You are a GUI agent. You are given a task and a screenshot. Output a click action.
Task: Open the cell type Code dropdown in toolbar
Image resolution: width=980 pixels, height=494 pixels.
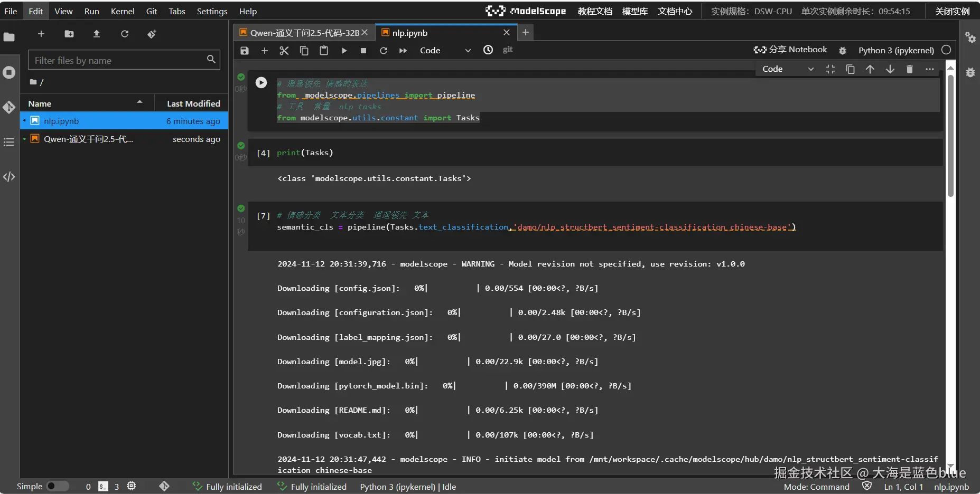coord(444,51)
